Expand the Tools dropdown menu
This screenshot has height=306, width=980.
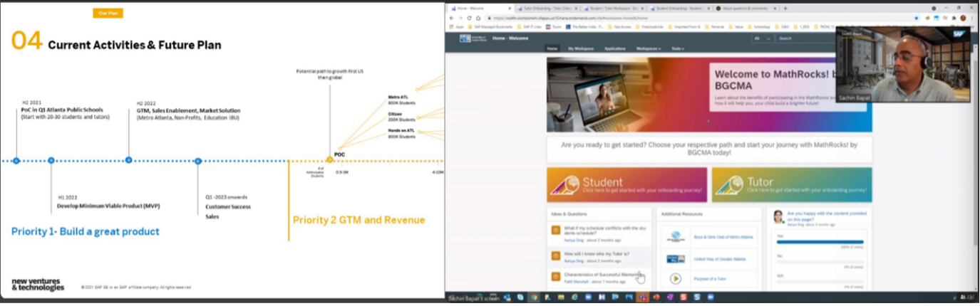tap(677, 48)
